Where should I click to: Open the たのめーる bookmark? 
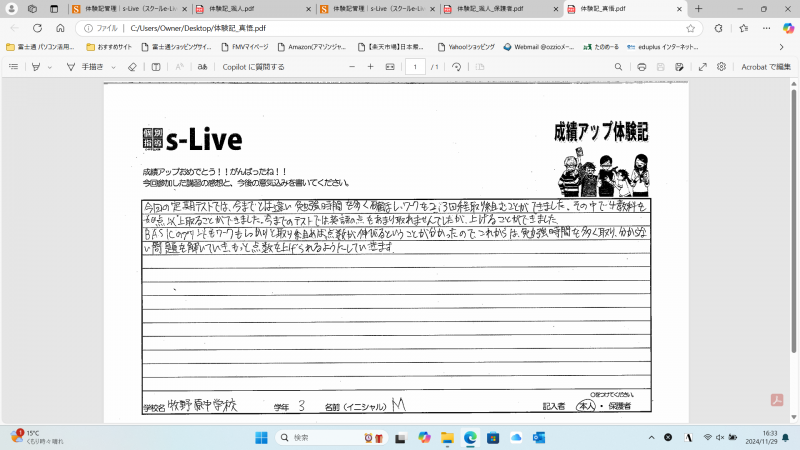(x=601, y=47)
